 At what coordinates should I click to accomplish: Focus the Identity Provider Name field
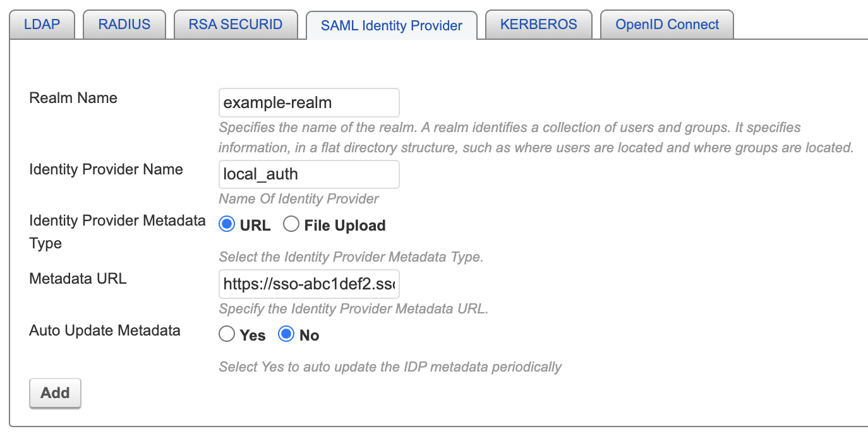click(x=309, y=174)
